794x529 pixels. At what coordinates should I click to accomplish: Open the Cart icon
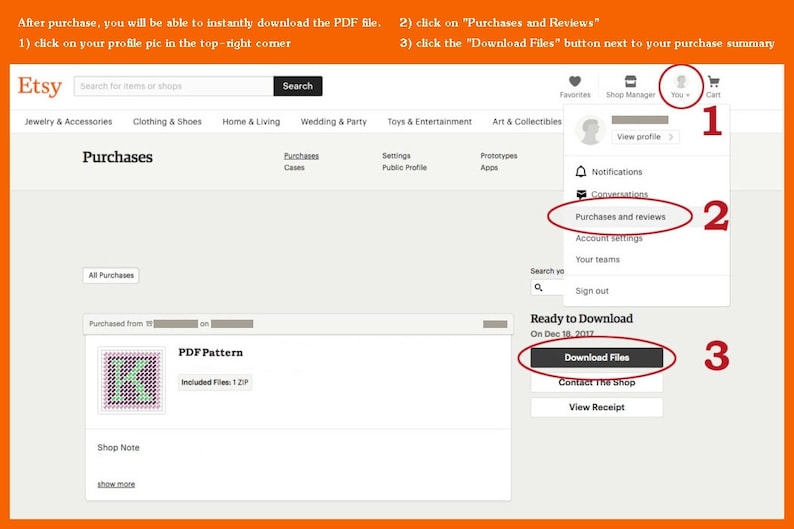[x=713, y=82]
